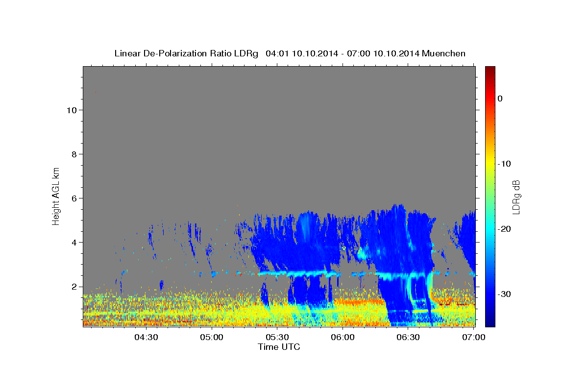Click the colorbar value -20
Screen dimensions: 588x392
505,229
